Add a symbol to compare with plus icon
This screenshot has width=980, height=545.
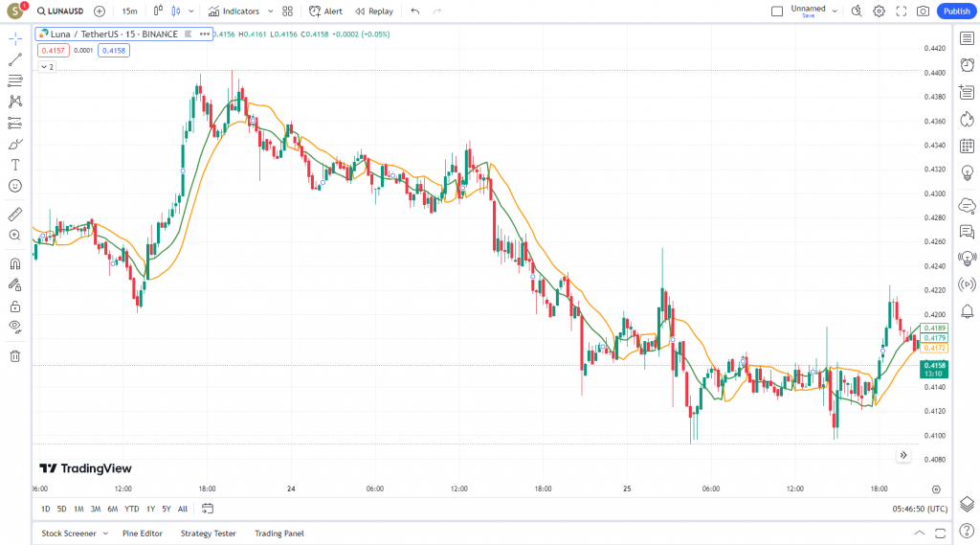tap(100, 11)
